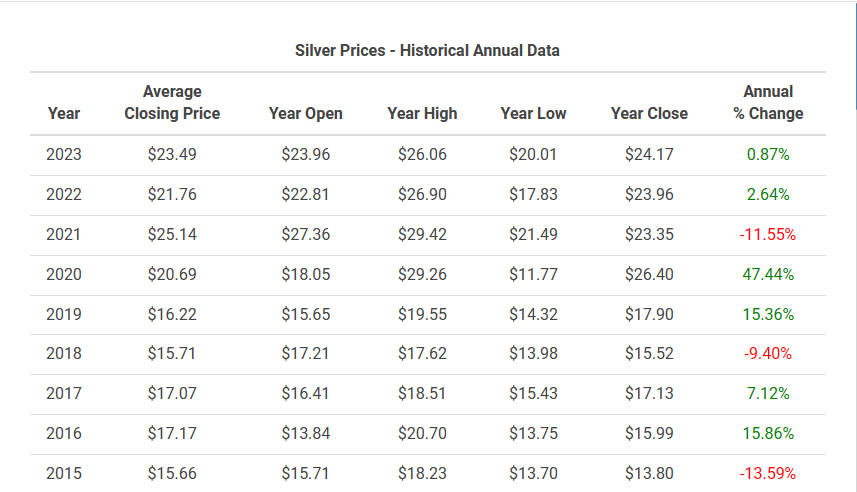Click the 2.64% change for 2022
The image size is (857, 492).
[x=768, y=194]
